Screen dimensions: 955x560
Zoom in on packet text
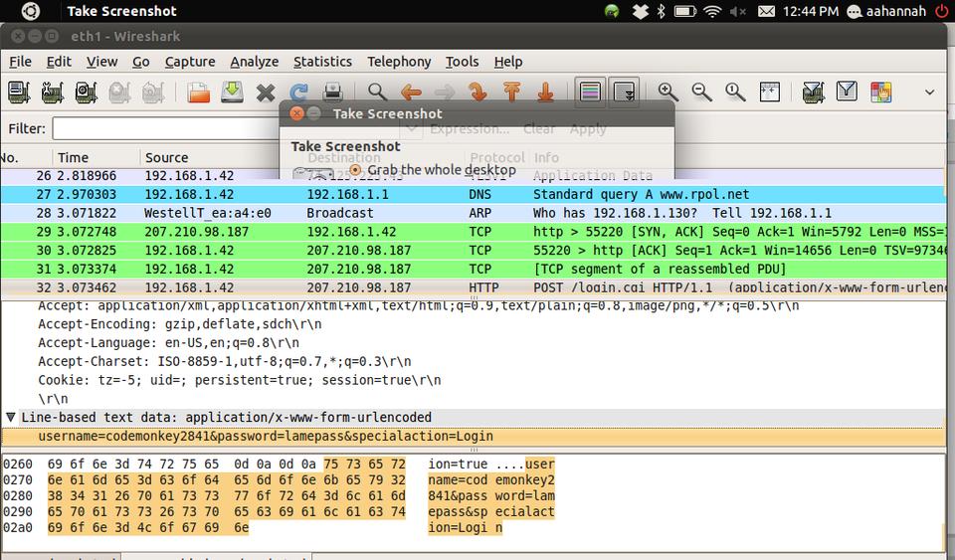668,93
